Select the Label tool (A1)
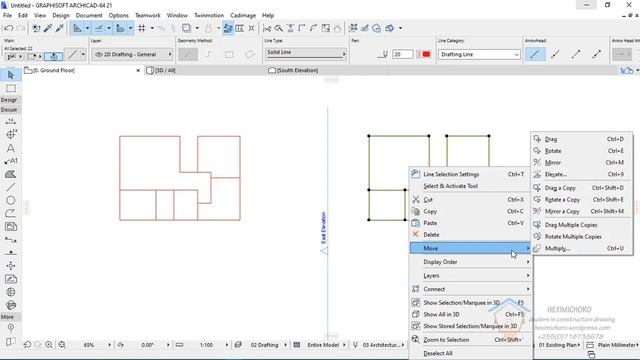 (11, 161)
